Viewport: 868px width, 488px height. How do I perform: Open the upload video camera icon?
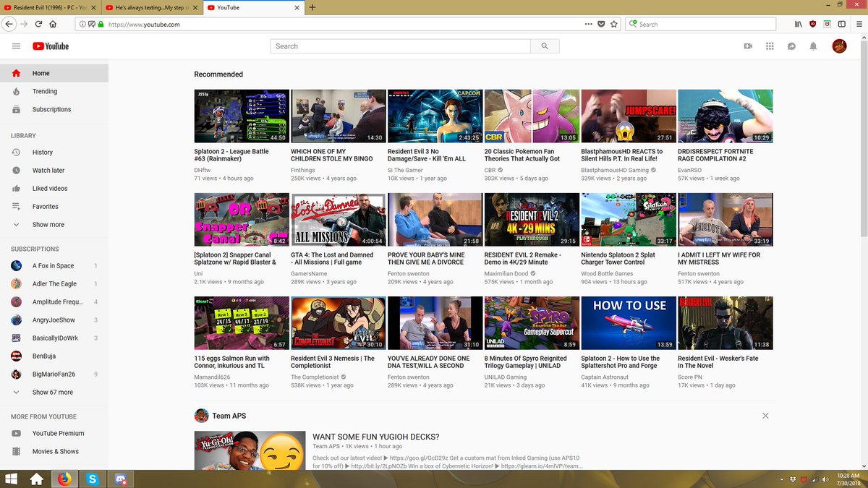pos(748,46)
